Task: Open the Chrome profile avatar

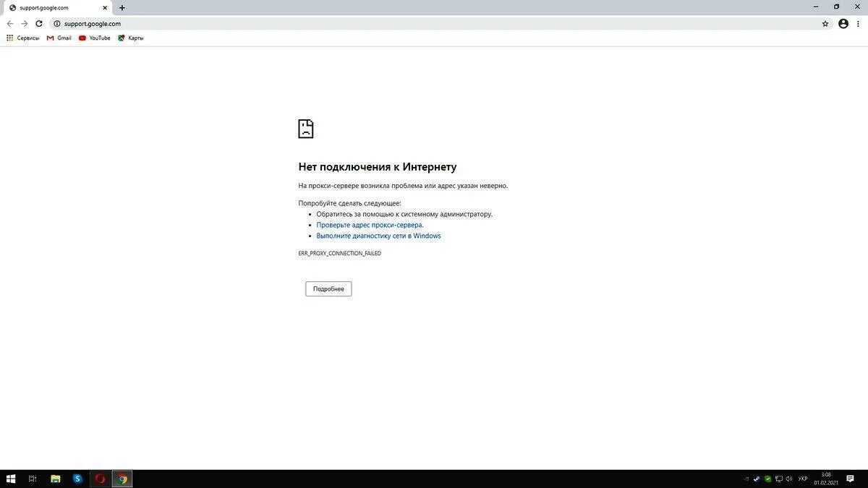Action: coord(843,24)
